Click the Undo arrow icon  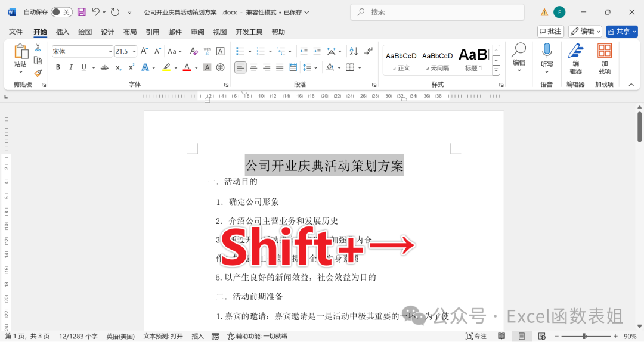click(x=95, y=12)
